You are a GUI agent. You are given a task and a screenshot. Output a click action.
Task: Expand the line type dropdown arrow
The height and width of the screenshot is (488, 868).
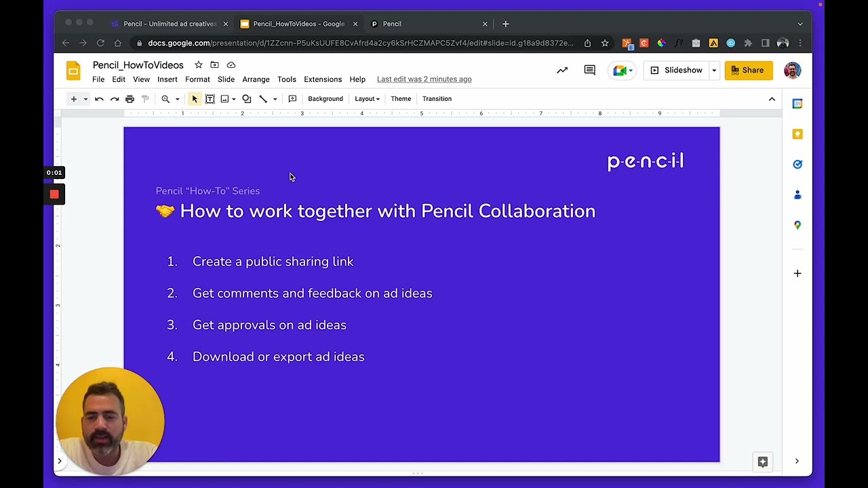[x=275, y=99]
